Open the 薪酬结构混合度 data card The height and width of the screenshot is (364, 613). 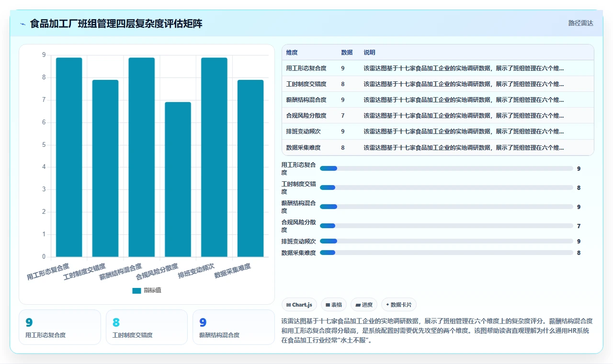point(234,327)
